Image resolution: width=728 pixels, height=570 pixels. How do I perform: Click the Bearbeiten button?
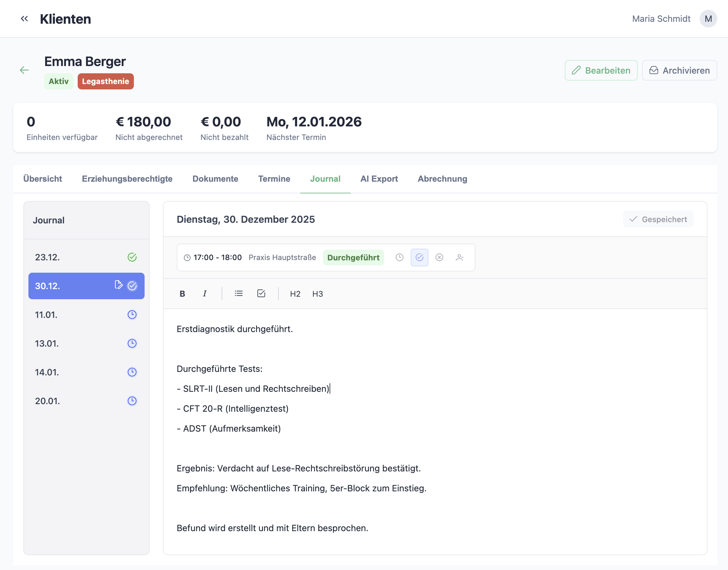point(601,70)
